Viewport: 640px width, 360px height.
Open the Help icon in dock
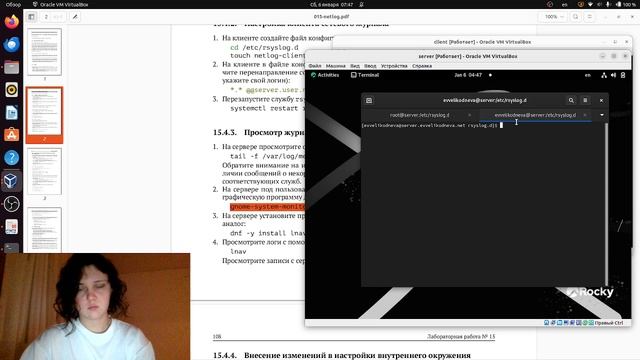coord(11,158)
